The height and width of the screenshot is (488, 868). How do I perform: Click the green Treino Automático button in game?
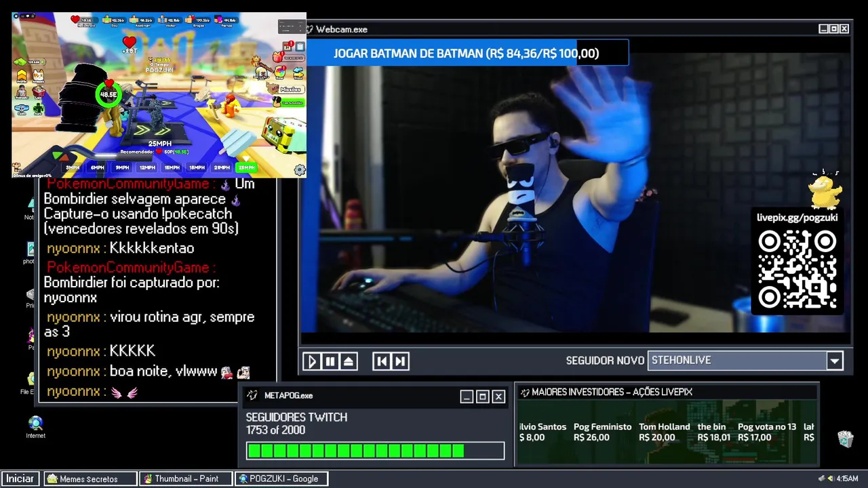pos(288,102)
